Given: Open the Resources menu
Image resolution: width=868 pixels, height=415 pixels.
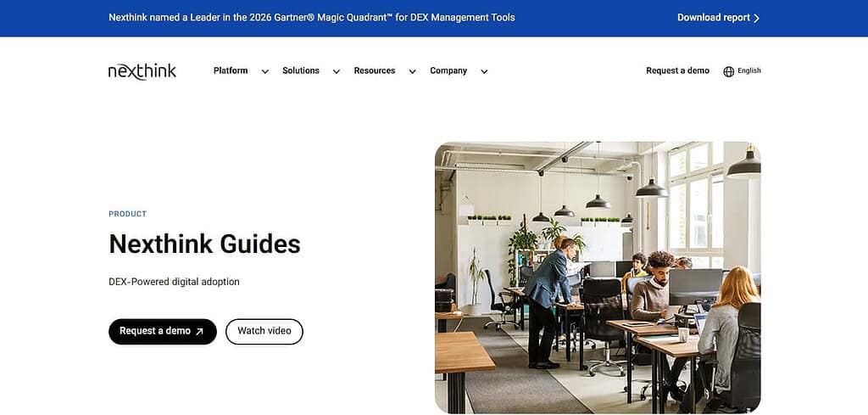Looking at the screenshot, I should point(375,71).
